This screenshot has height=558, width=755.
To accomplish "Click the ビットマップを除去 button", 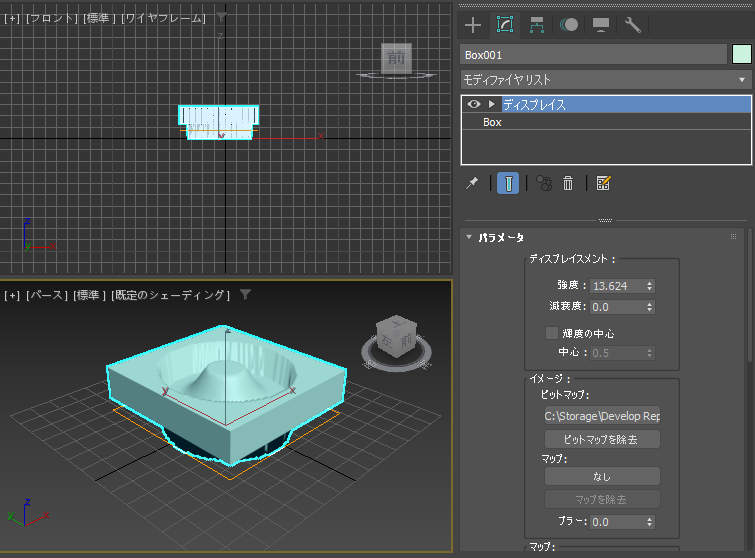I will coord(602,440).
